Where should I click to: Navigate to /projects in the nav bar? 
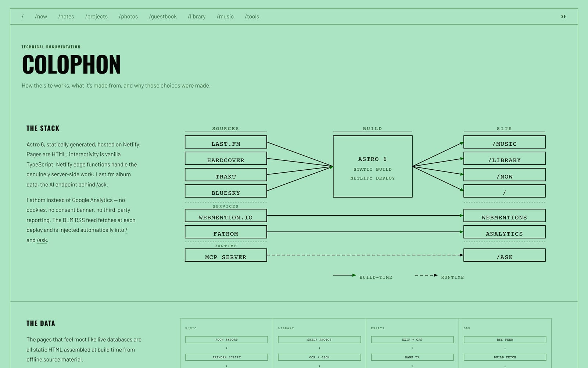click(x=96, y=17)
